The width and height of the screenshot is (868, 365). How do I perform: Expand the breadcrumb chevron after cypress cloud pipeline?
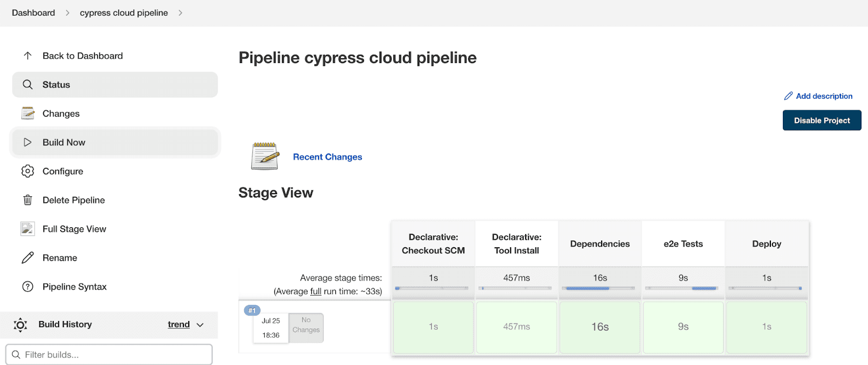[x=180, y=12]
